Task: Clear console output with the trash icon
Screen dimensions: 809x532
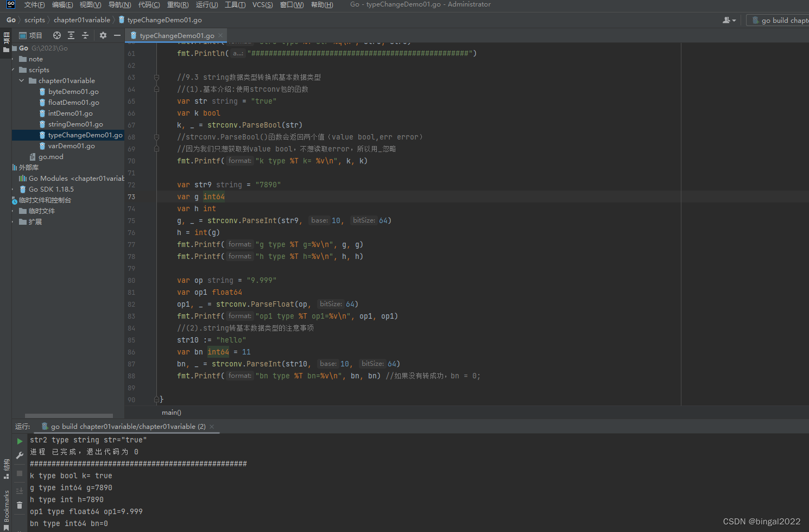Action: [x=20, y=505]
